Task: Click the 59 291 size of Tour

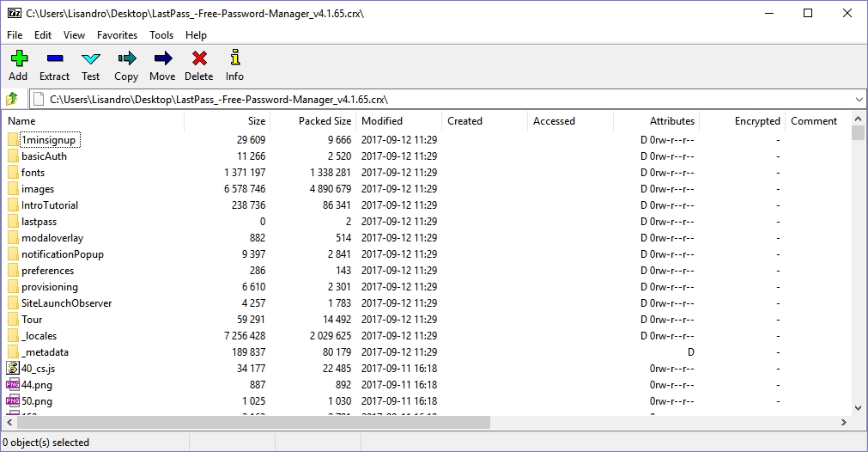Action: [251, 320]
